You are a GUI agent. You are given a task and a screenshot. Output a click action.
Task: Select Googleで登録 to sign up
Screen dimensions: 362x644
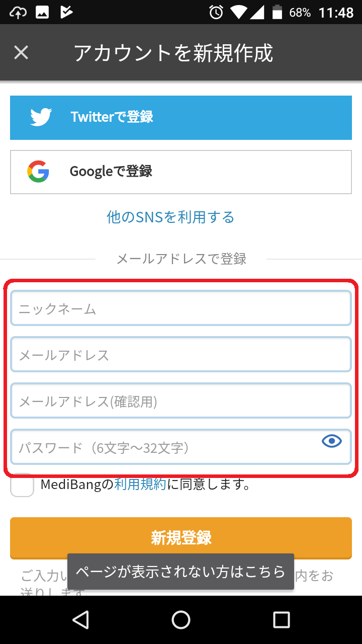[x=181, y=172]
